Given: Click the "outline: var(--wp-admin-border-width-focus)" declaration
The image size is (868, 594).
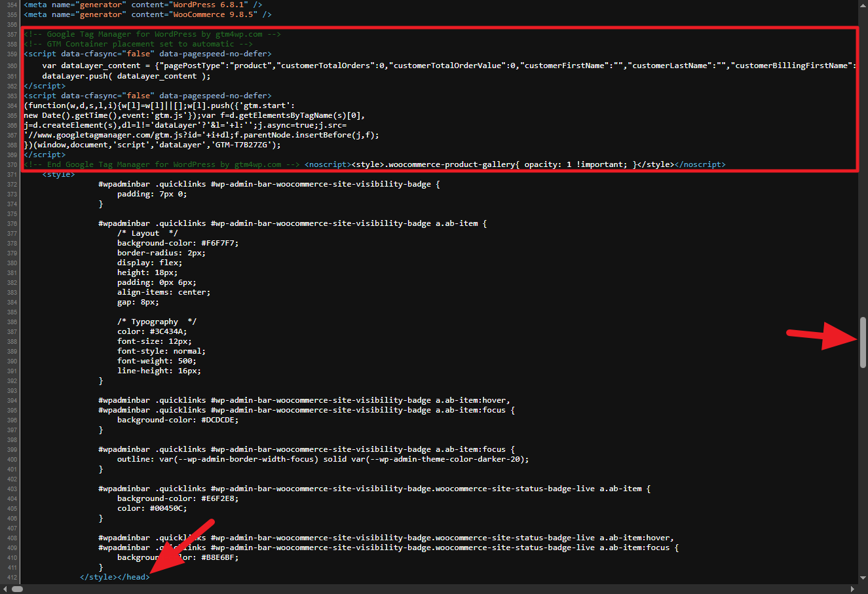Looking at the screenshot, I should tap(323, 459).
